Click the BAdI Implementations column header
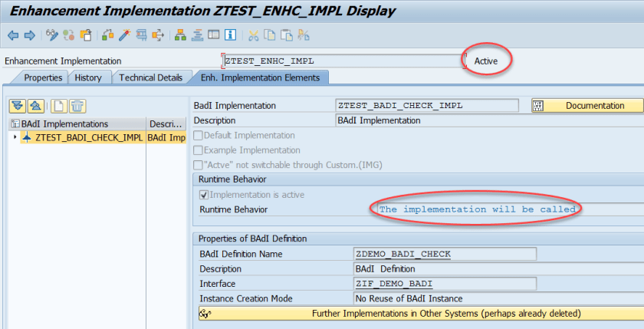This screenshot has width=644, height=329. tap(77, 123)
